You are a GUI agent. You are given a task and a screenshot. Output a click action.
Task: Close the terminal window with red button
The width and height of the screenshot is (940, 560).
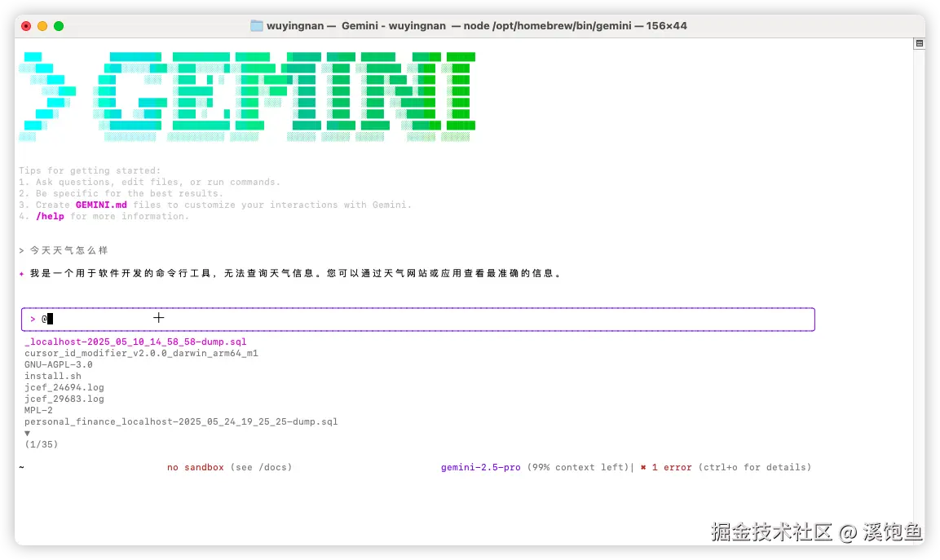[x=26, y=26]
